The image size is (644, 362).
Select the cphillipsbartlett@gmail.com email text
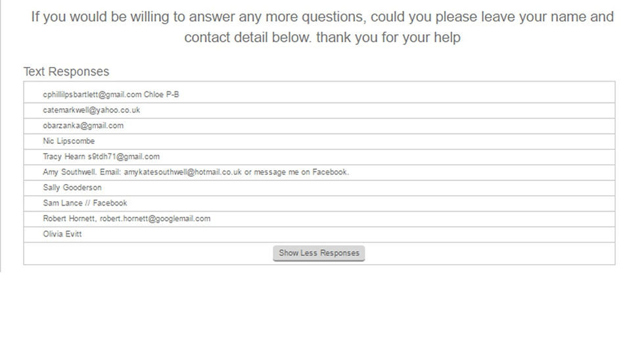[92, 95]
